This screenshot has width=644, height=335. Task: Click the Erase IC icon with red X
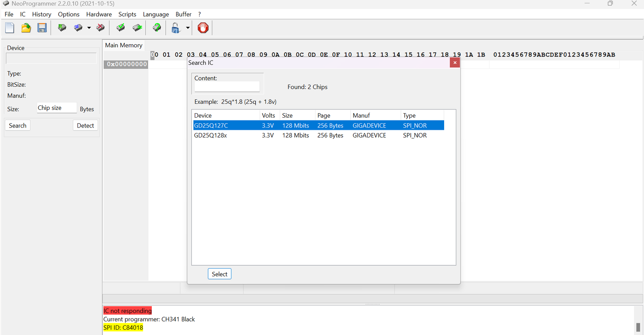100,28
